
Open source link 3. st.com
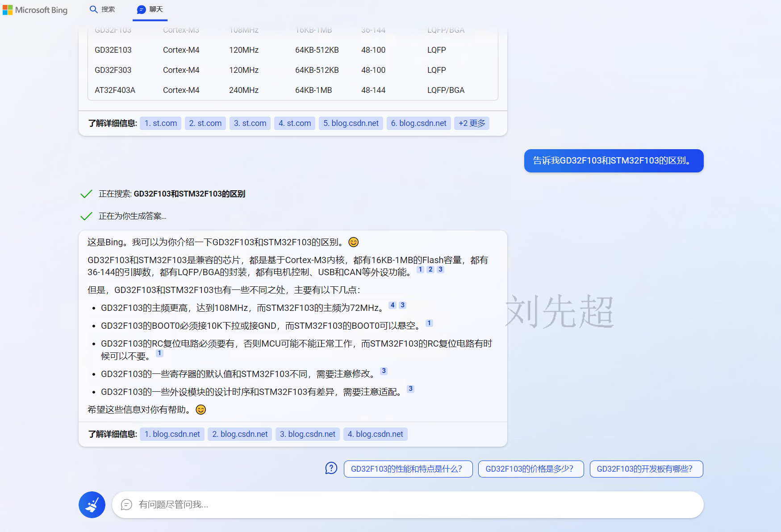point(250,123)
